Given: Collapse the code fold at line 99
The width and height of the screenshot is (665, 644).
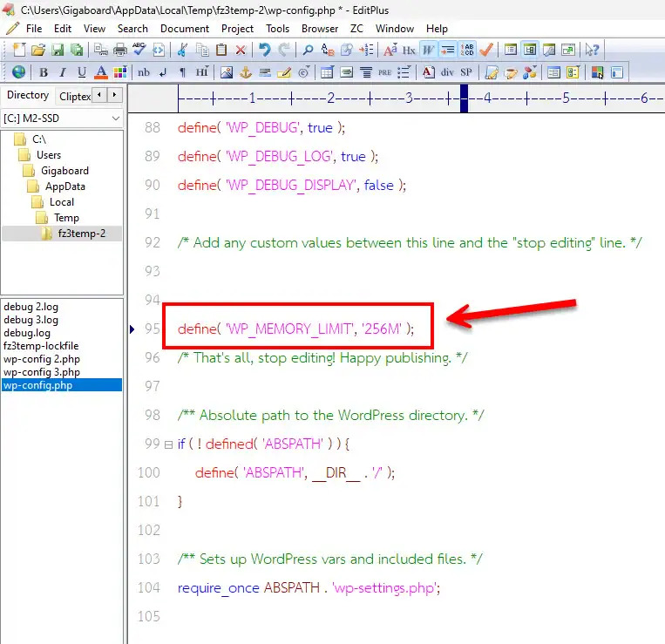Looking at the screenshot, I should click(x=168, y=444).
